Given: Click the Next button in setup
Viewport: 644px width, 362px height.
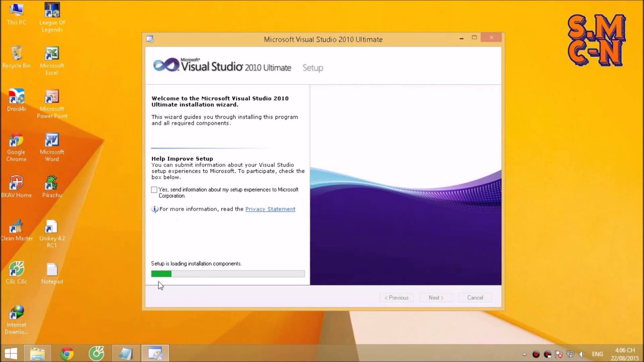Looking at the screenshot, I should tap(436, 298).
